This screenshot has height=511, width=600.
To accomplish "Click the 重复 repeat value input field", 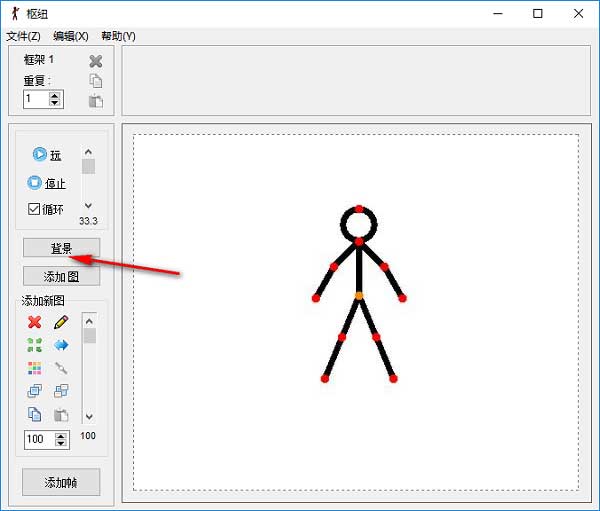I will point(36,100).
